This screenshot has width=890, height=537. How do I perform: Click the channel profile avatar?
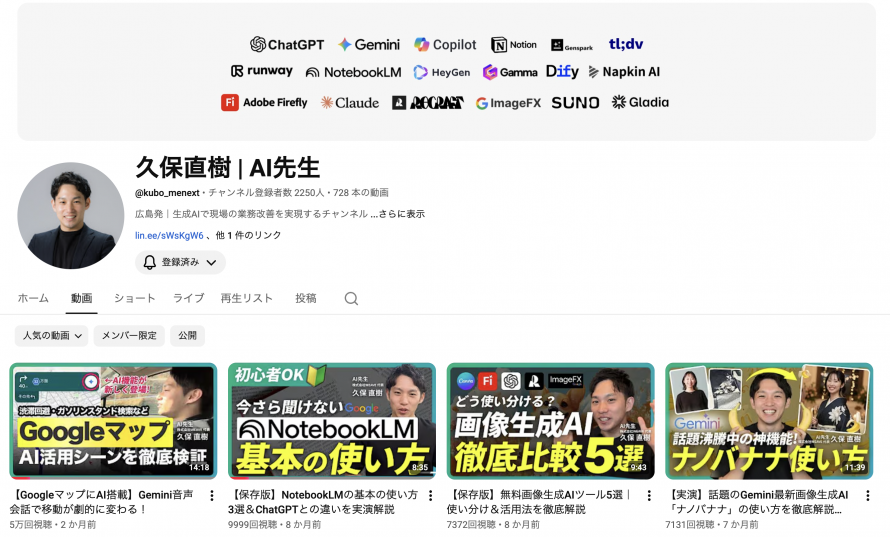tap(70, 216)
